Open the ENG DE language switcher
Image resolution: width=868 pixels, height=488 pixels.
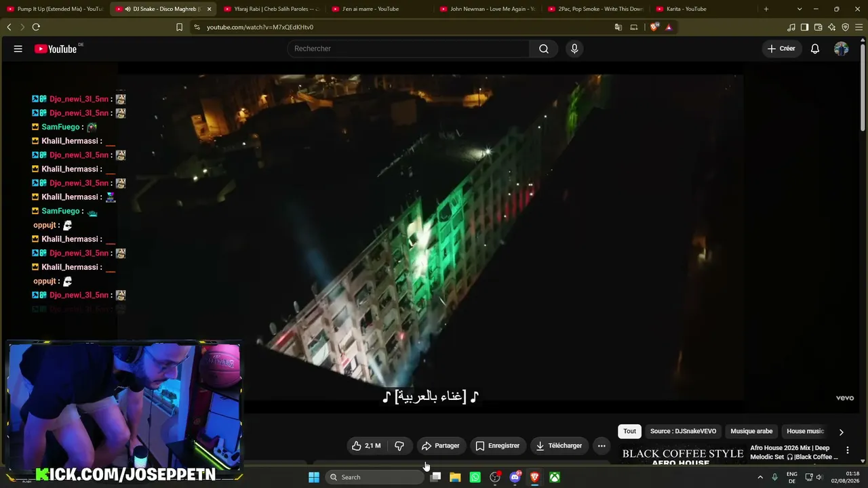pyautogui.click(x=792, y=477)
